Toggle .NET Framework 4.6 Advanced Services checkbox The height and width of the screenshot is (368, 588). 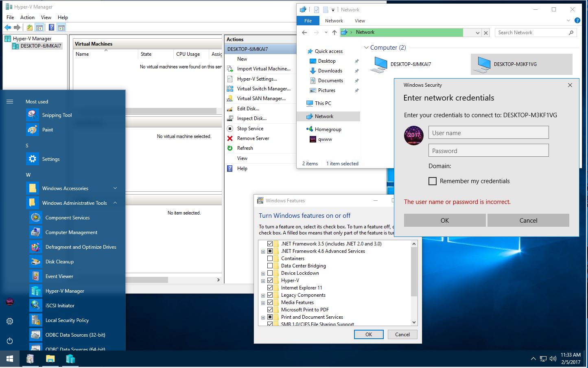(x=270, y=251)
